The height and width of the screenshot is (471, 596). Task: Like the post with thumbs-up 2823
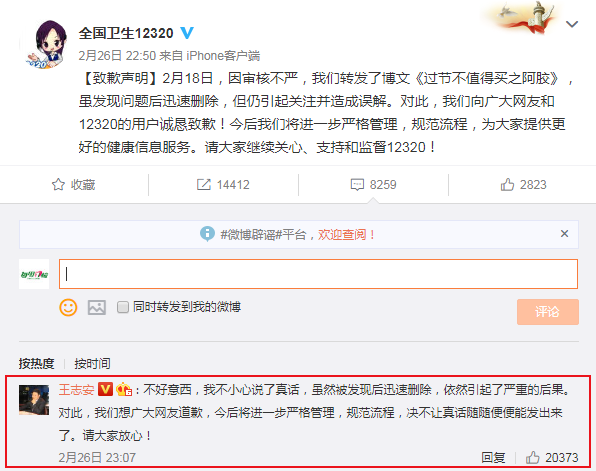click(x=507, y=185)
